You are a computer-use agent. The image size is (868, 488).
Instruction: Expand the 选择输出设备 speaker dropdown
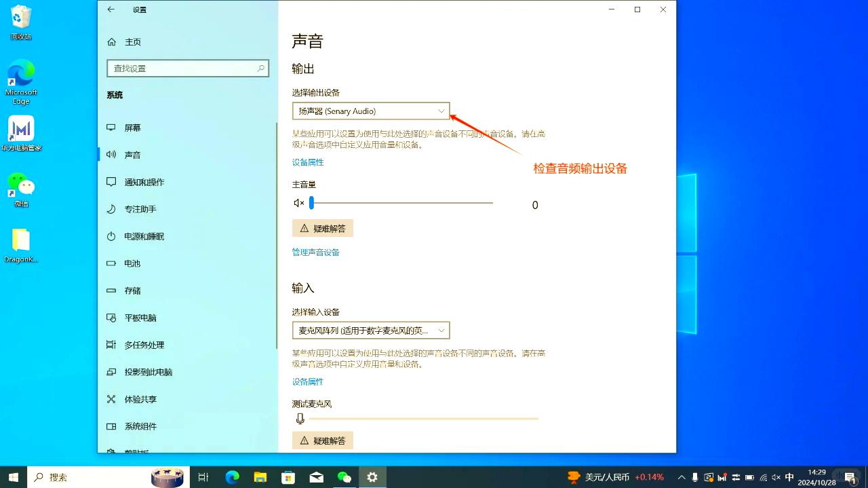click(371, 111)
